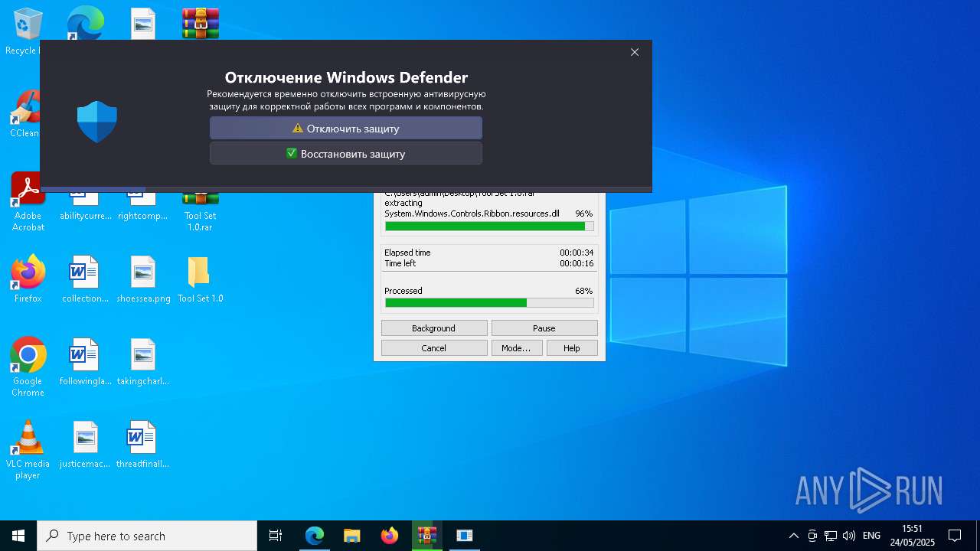The height and width of the screenshot is (551, 980).
Task: Open Task View on the taskbar
Action: tap(276, 536)
